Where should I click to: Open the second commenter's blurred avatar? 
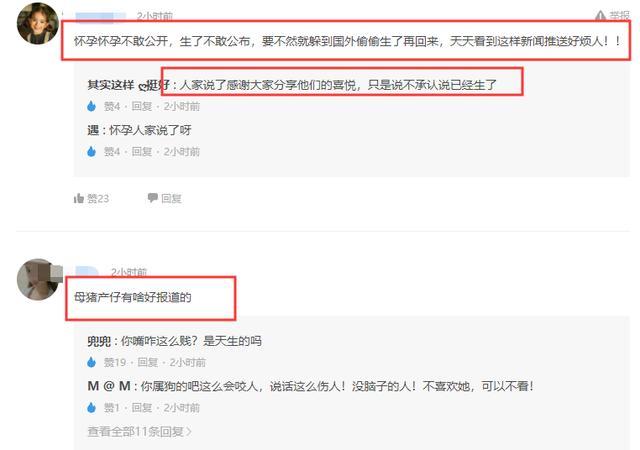pyautogui.click(x=38, y=279)
